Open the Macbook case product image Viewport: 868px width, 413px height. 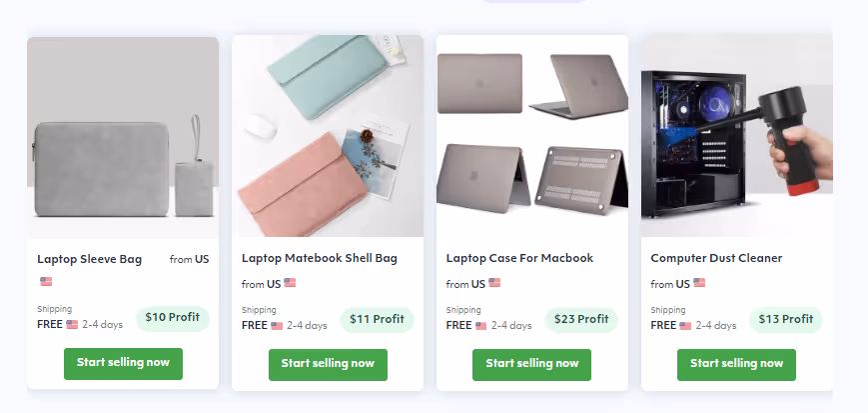pyautogui.click(x=532, y=136)
